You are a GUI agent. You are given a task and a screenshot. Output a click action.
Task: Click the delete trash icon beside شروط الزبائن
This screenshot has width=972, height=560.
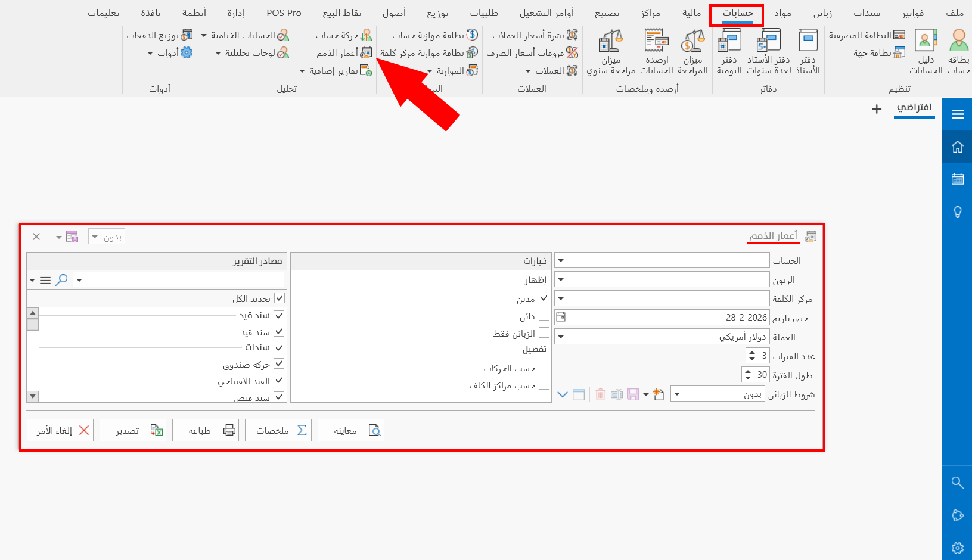(x=600, y=394)
